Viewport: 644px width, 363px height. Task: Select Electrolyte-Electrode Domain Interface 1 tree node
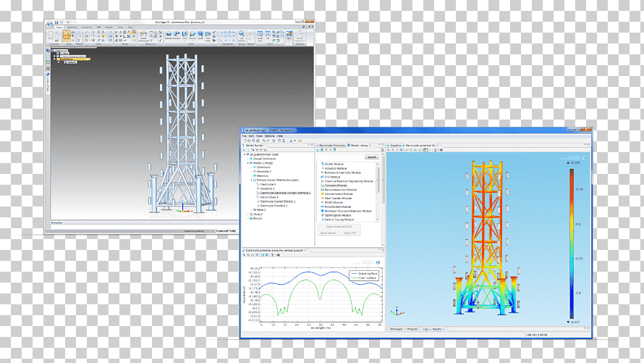coord(284,193)
